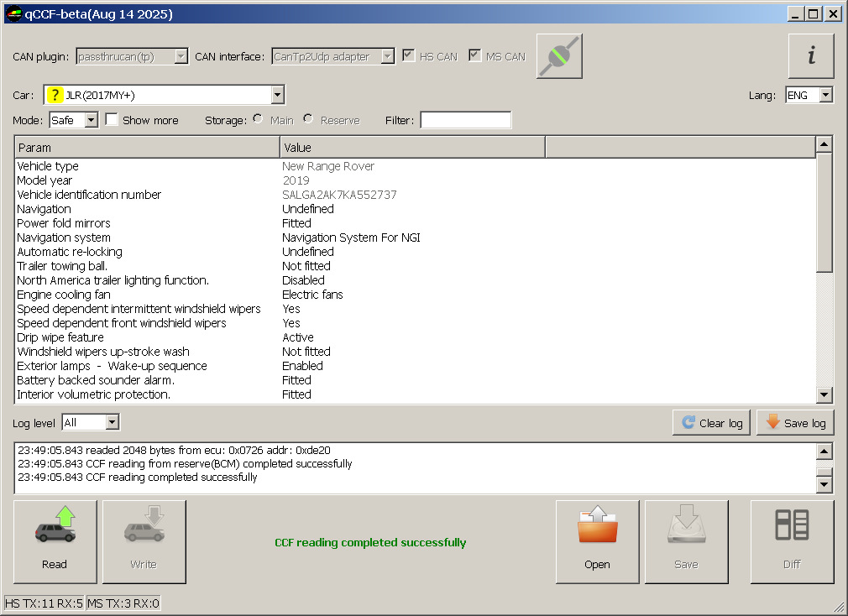
Task: Click the MS TX:3 RX:0 status entry
Action: click(124, 603)
